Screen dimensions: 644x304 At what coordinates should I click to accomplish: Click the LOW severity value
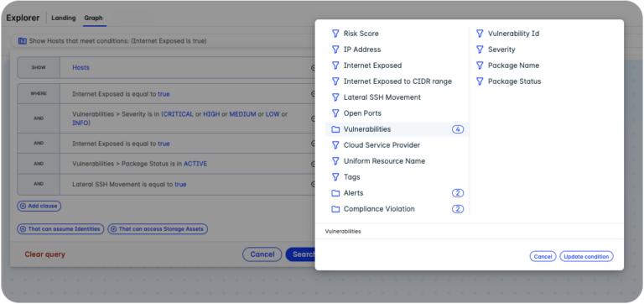(273, 114)
